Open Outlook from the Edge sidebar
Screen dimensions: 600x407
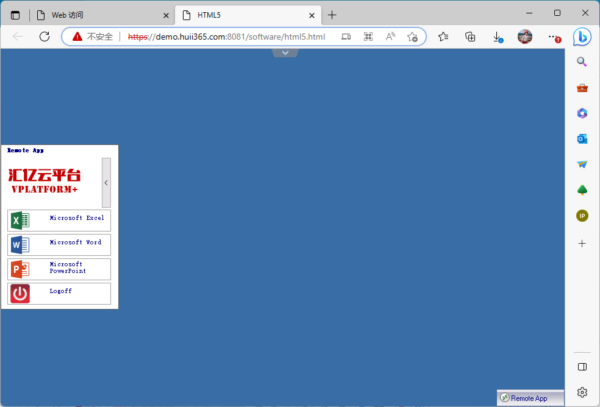(x=582, y=139)
